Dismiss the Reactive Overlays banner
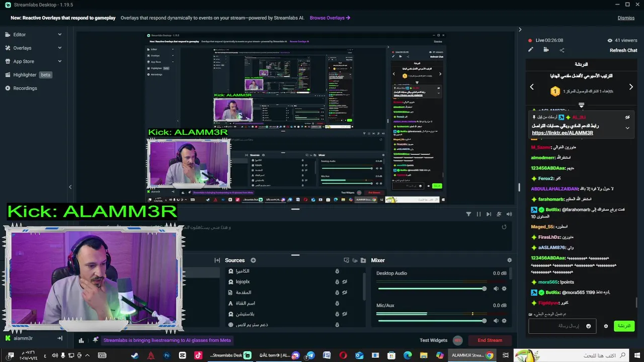The height and width of the screenshot is (362, 644). tap(626, 18)
